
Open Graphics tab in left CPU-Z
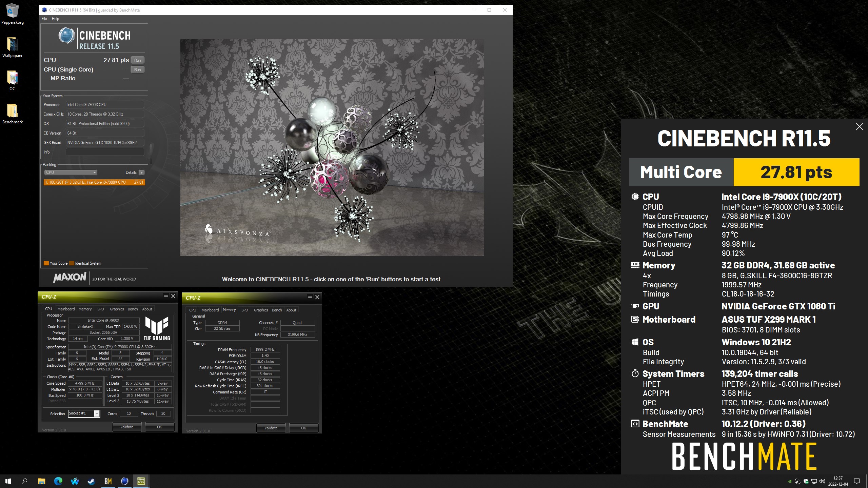coord(117,309)
